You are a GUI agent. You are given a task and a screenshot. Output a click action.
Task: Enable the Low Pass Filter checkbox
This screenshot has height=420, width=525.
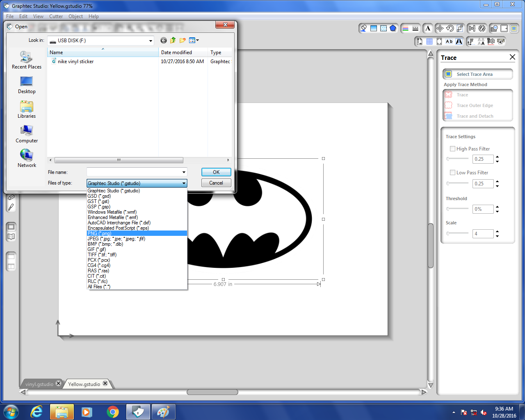coord(452,173)
